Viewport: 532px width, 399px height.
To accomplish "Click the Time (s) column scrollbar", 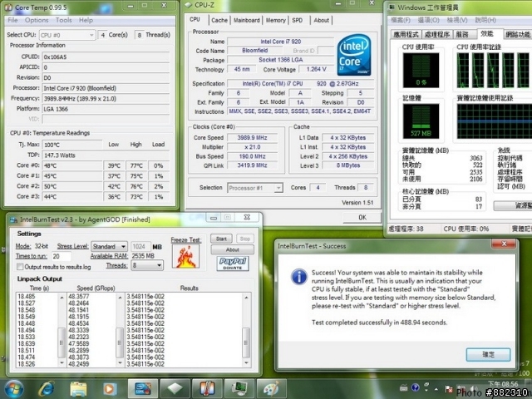I will 62,329.
